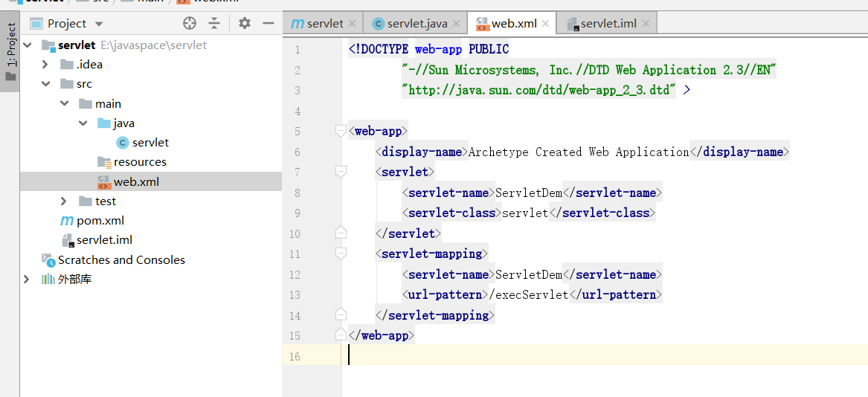Screen dimensions: 868x397
Task: Select pom.xml in the project tree
Action: (100, 220)
